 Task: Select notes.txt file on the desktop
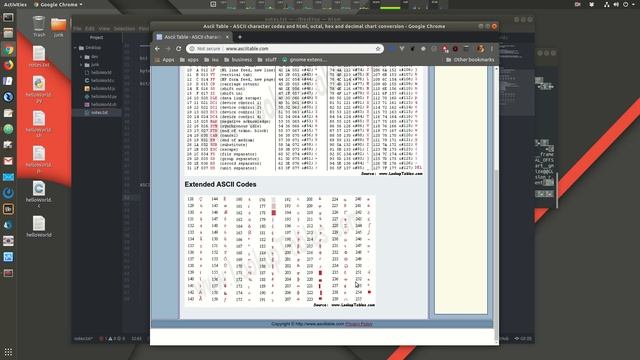pyautogui.click(x=39, y=57)
